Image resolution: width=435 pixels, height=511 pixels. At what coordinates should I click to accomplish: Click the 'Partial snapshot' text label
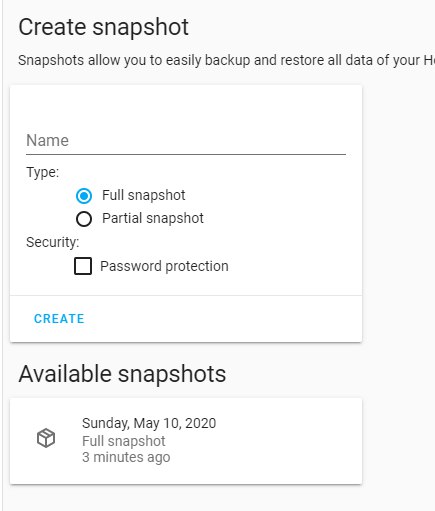click(153, 219)
